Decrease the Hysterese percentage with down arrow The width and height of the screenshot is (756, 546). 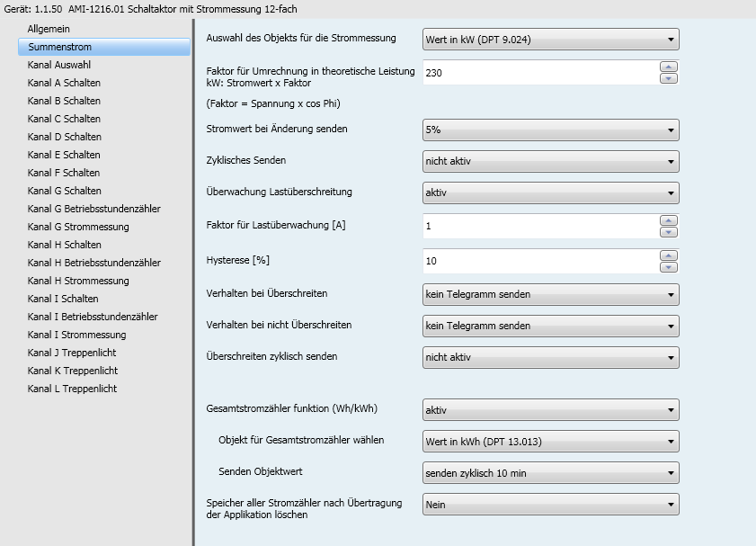[x=668, y=267]
